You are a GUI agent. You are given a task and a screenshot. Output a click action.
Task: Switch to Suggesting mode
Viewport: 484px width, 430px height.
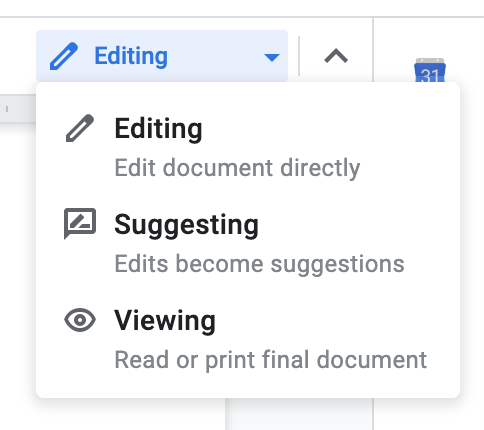pos(248,243)
